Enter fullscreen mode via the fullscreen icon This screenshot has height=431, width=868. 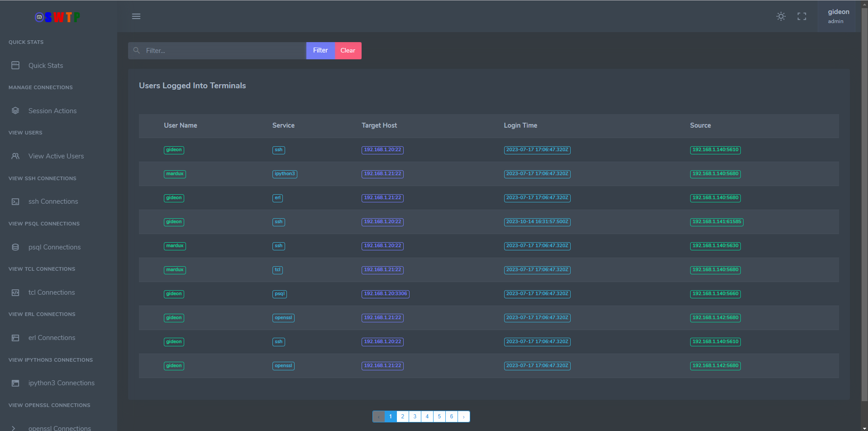point(801,16)
